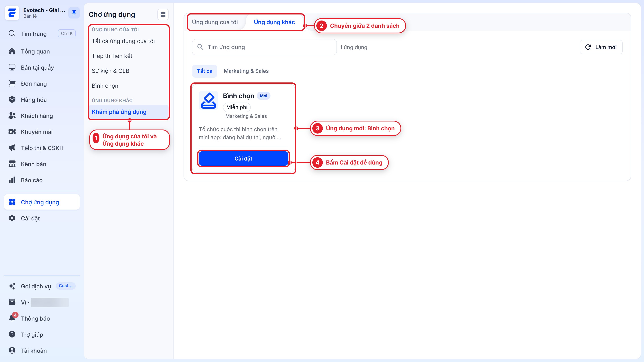
Task: Click the Báo cáo bar chart icon
Action: click(12, 180)
